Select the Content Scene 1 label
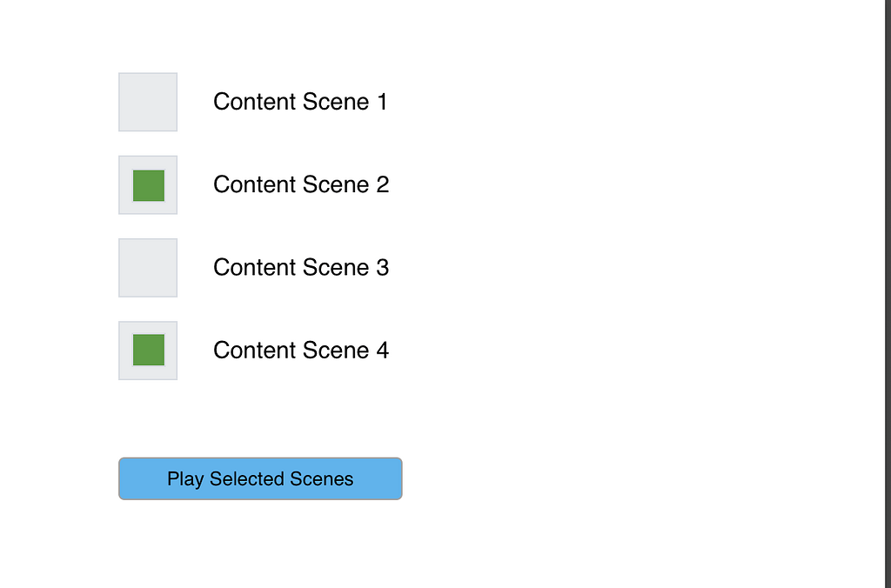 (300, 102)
